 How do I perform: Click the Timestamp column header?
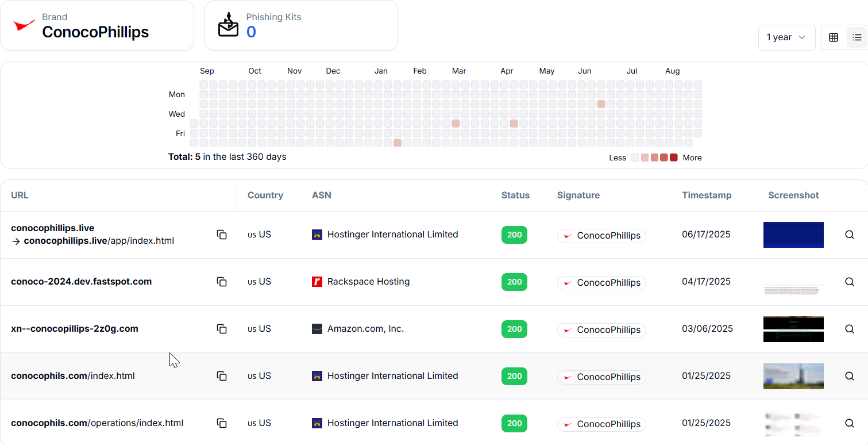point(707,195)
